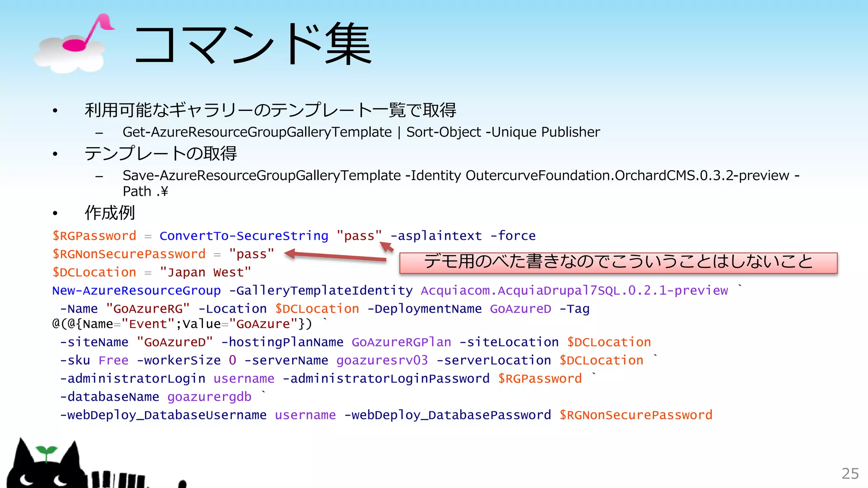Click the Get-AzureResourceGroupGalleryTemplate command line
Image resolution: width=868 pixels, height=488 pixels.
pyautogui.click(x=361, y=132)
